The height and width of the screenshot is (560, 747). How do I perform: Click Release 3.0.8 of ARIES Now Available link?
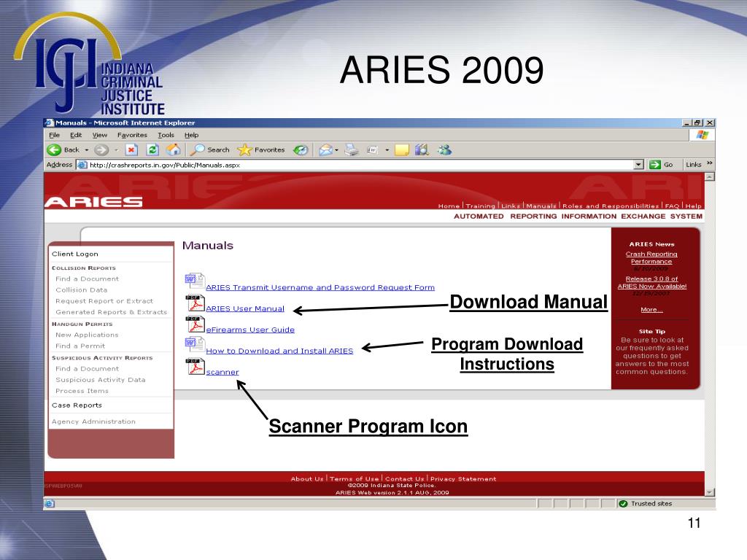651,282
